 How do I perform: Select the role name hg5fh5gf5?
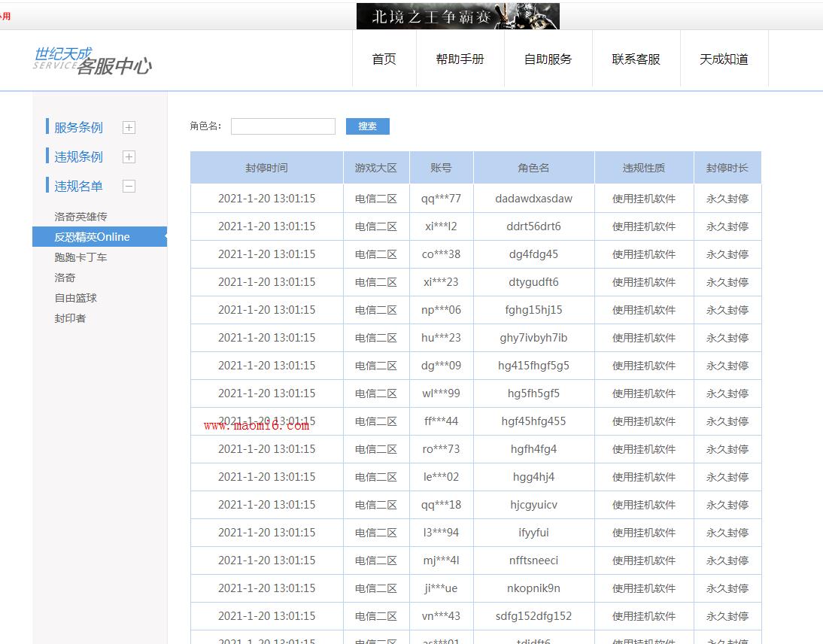(534, 393)
